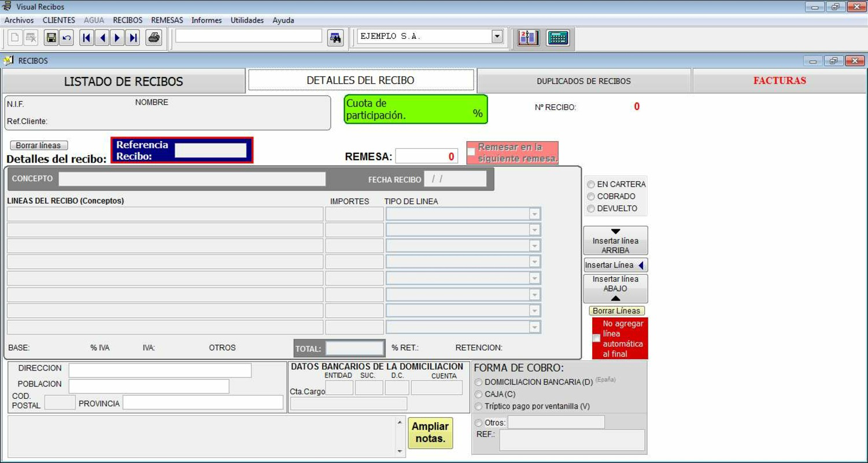The width and height of the screenshot is (868, 463).
Task: Click the delete record toolbar icon
Action: 31,38
